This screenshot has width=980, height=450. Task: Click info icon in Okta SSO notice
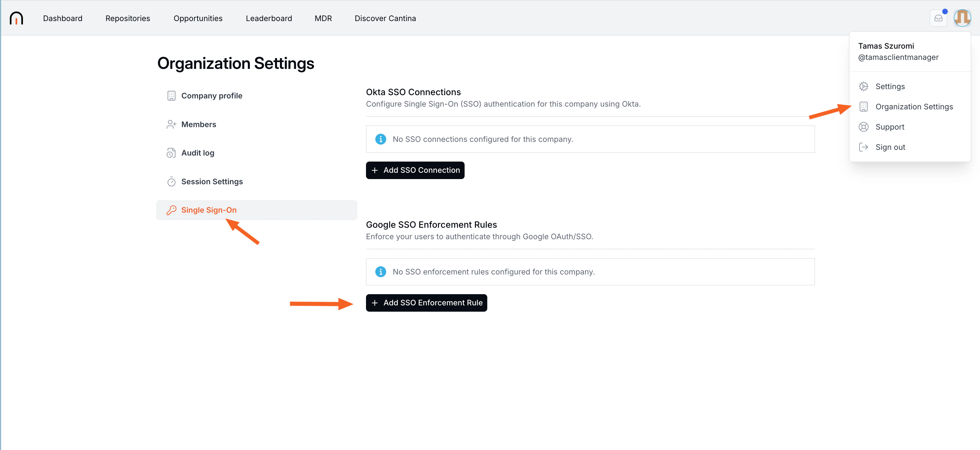pyautogui.click(x=380, y=139)
